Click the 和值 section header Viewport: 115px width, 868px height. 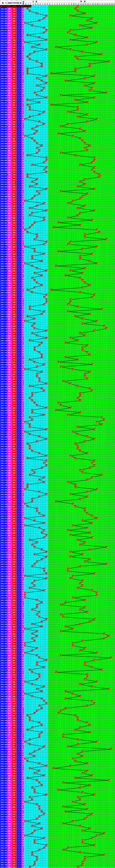point(81,1)
